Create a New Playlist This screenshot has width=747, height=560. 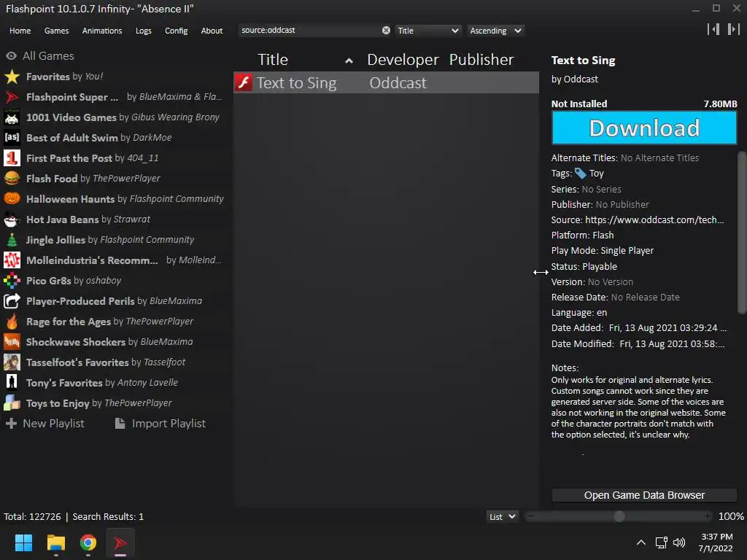click(x=45, y=424)
